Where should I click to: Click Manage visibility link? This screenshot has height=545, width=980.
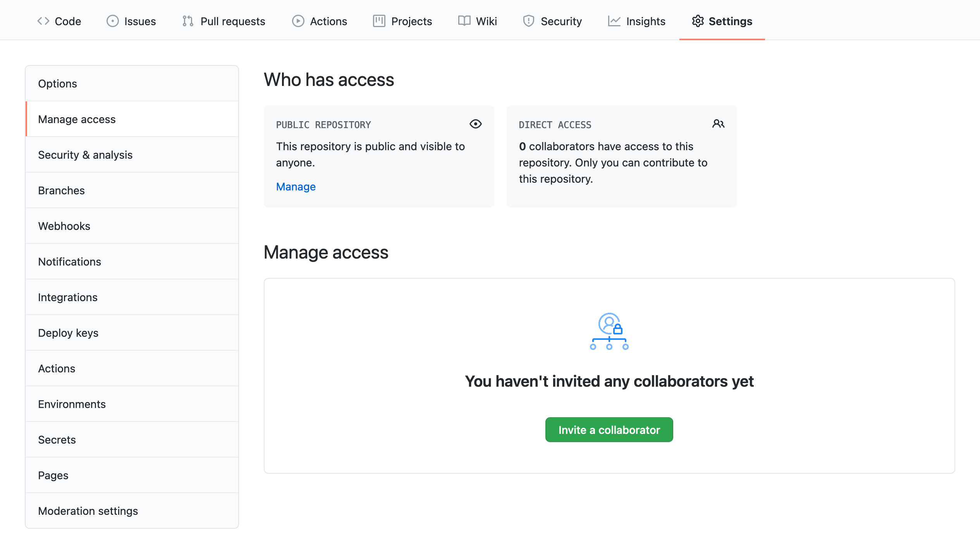[296, 187]
